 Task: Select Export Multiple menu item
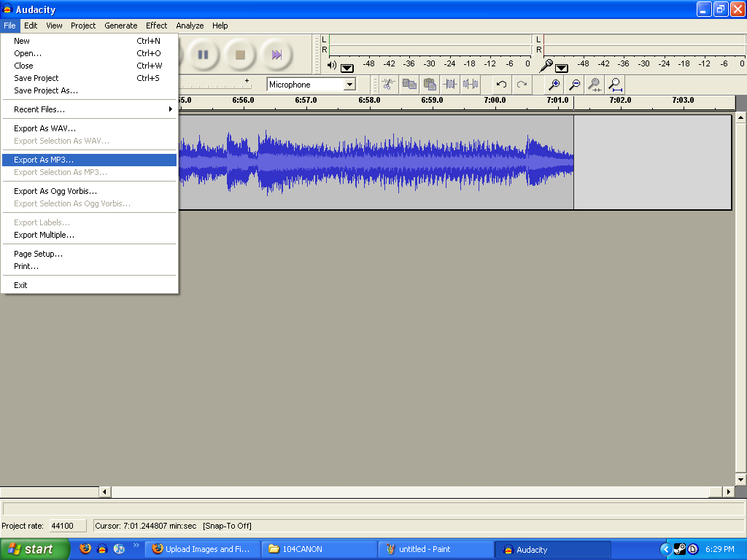[90, 235]
